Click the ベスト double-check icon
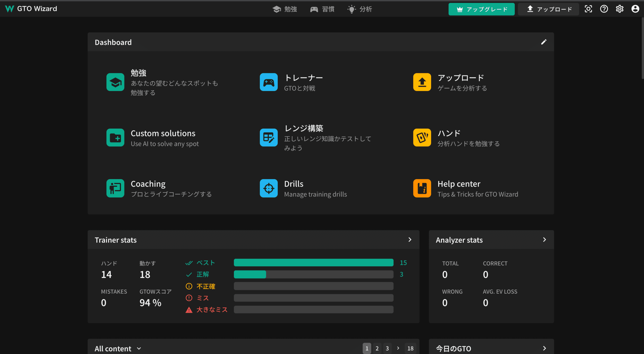The image size is (644, 354). [x=189, y=263]
